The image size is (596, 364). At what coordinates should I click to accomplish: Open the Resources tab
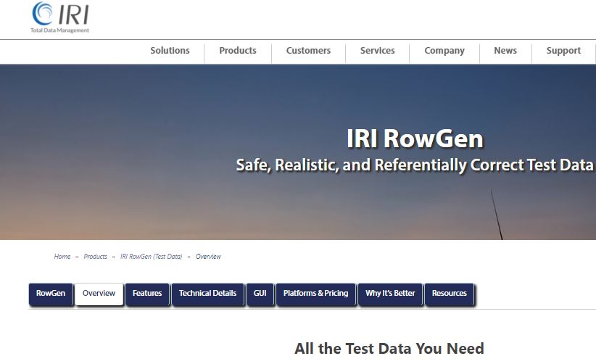450,294
